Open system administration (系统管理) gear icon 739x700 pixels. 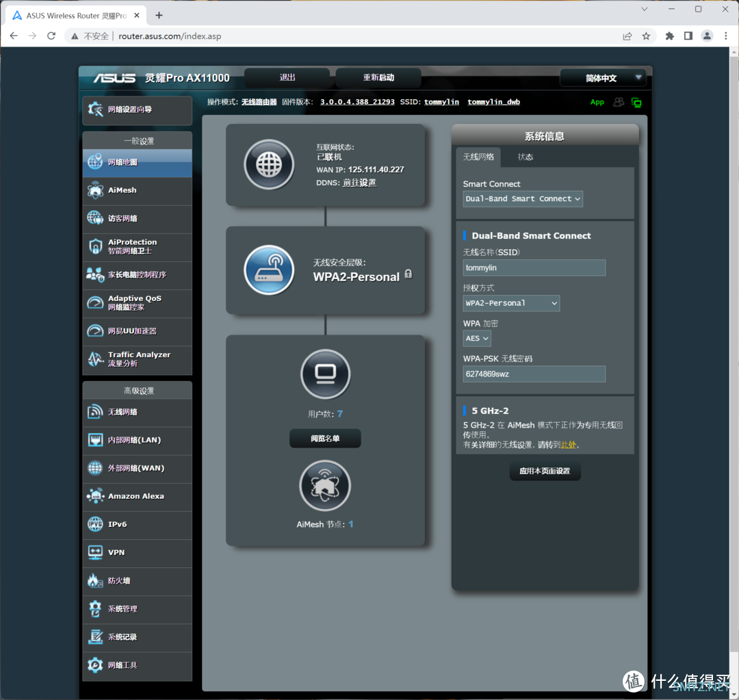(95, 608)
